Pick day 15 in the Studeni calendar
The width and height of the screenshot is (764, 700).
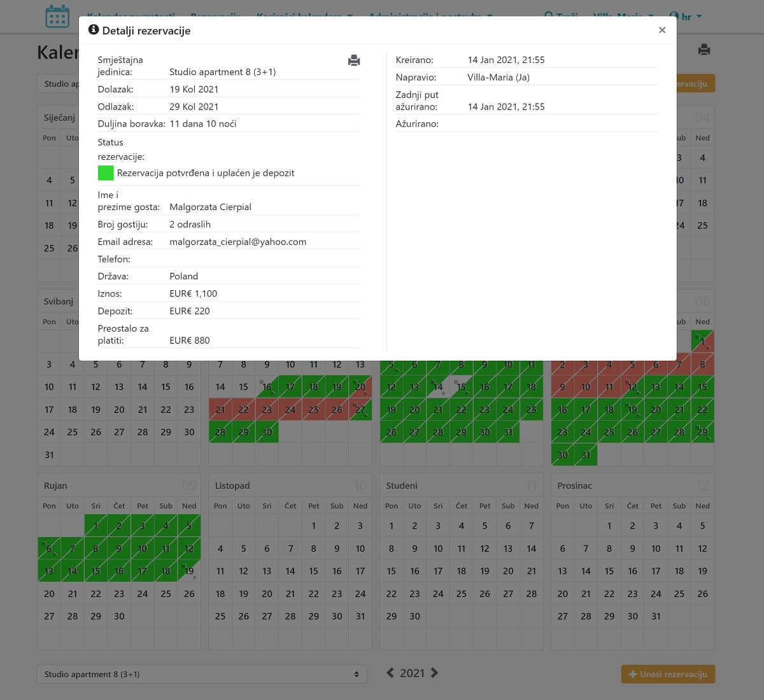pyautogui.click(x=392, y=571)
